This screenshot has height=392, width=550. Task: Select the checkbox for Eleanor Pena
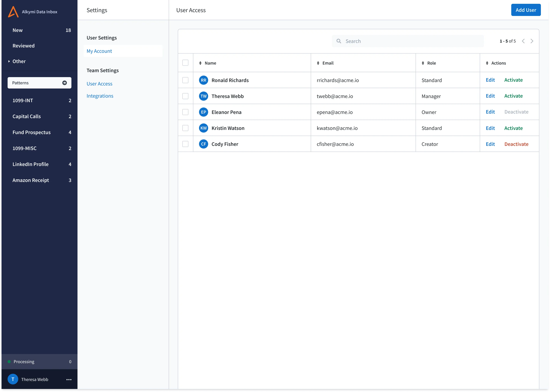tap(185, 112)
